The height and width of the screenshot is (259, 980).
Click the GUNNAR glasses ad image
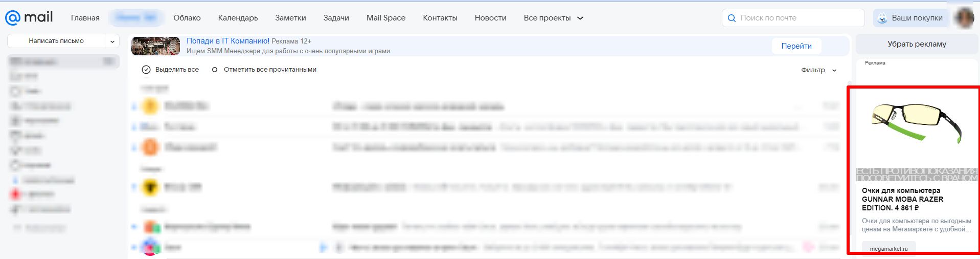click(916, 125)
